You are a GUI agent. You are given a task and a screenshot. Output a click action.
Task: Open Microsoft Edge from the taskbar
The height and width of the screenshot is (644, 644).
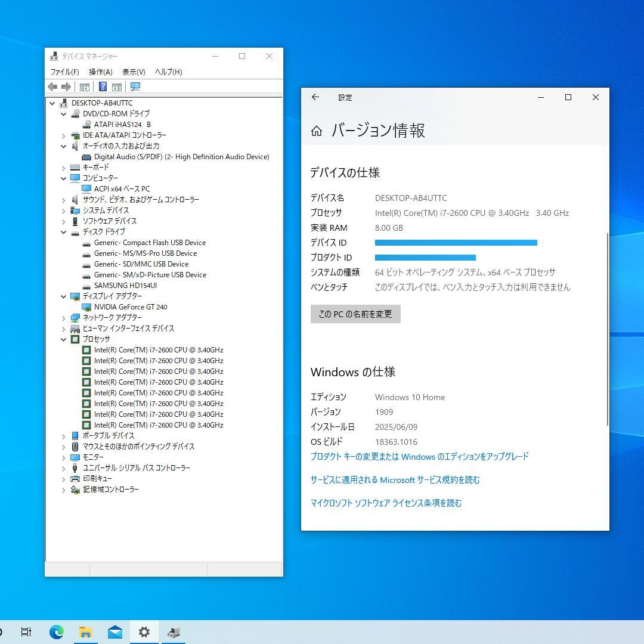tap(56, 631)
